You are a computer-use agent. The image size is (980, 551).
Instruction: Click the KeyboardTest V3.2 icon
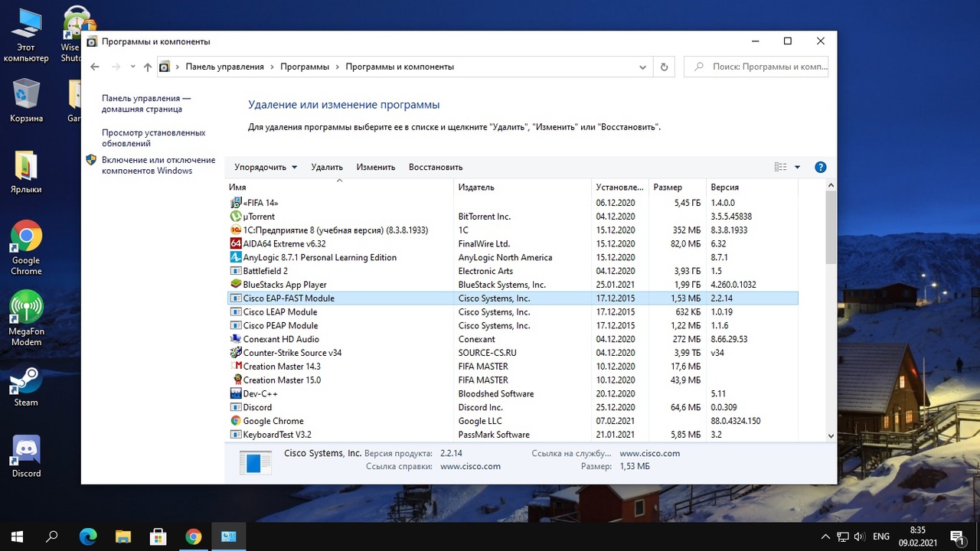click(236, 435)
